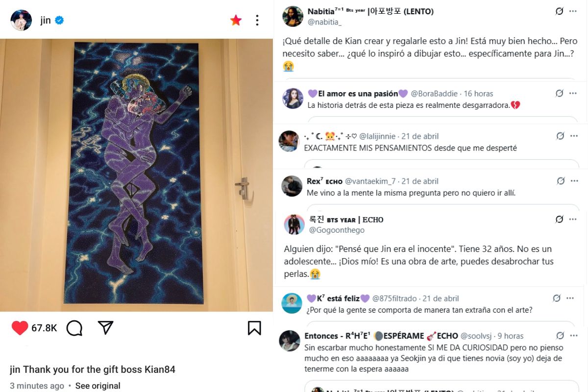The width and height of the screenshot is (588, 392).
Task: Click Grok icon on @BoraBaddie reply
Action: (560, 93)
